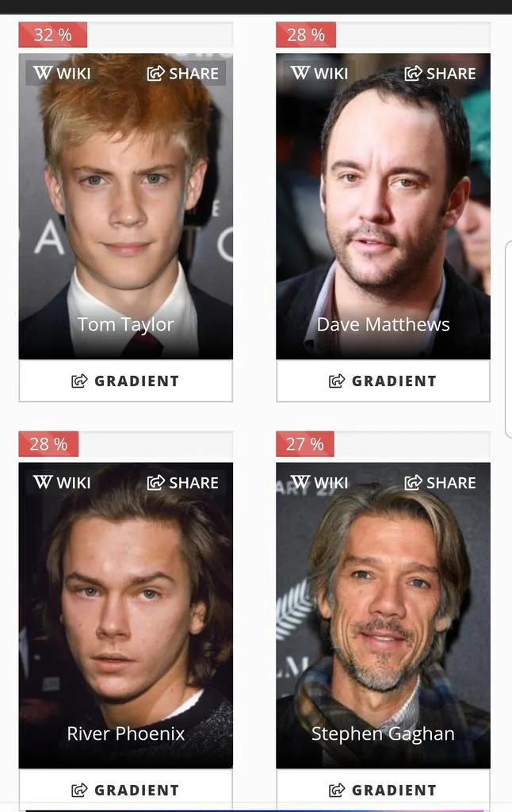Open the Dave Matthews photo thumbnail
Viewport: 512px width, 812px height.
click(x=383, y=206)
